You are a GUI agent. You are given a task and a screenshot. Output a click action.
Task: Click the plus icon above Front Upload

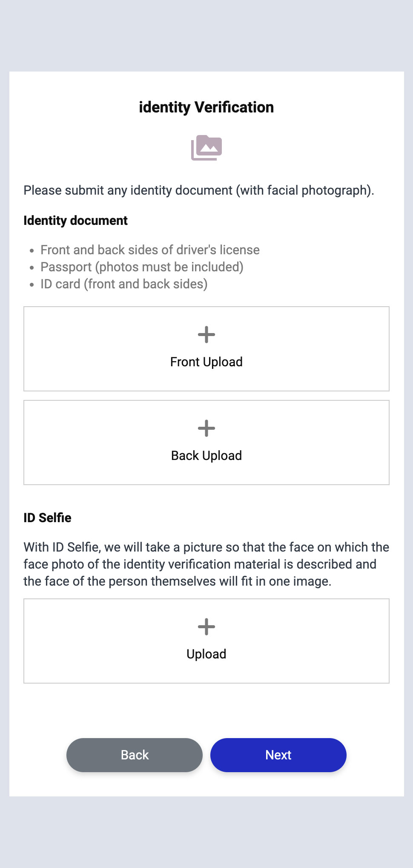(206, 335)
